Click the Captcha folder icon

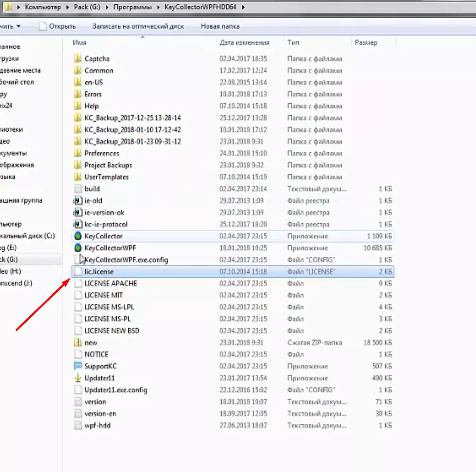pyautogui.click(x=78, y=59)
